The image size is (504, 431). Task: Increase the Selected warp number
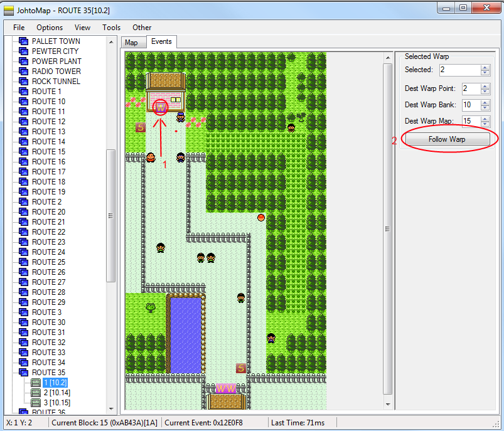pyautogui.click(x=485, y=67)
